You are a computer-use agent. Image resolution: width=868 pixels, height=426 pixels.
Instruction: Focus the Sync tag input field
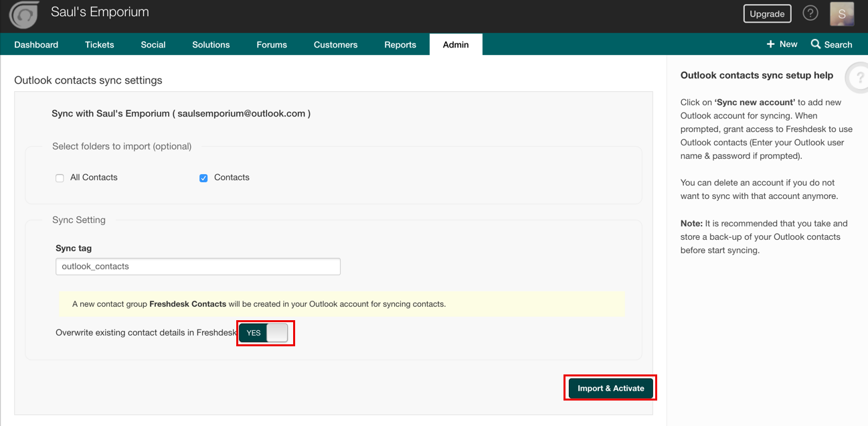tap(198, 267)
